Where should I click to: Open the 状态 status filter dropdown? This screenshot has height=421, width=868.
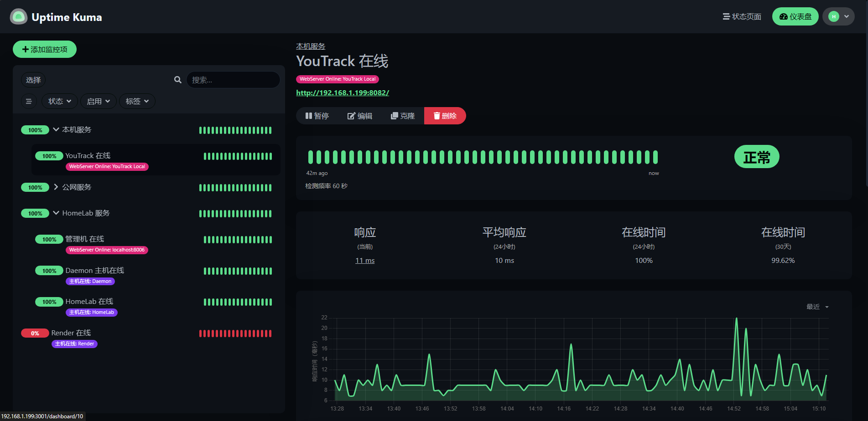(60, 101)
